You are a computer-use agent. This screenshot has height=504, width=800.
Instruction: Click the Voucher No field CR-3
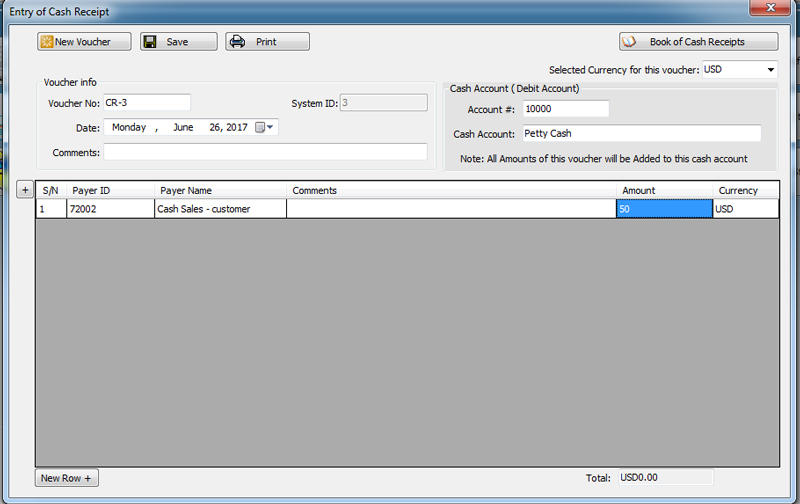tap(147, 103)
